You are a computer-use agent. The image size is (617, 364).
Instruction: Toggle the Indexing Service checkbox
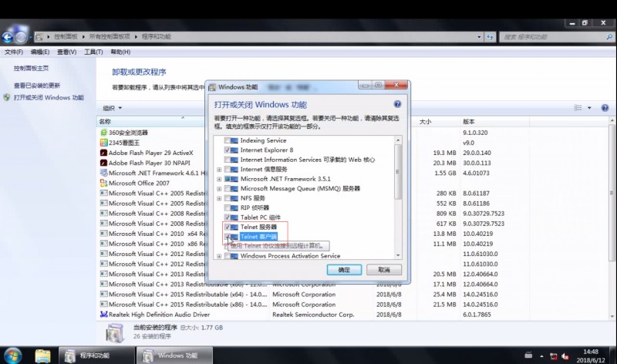[228, 140]
